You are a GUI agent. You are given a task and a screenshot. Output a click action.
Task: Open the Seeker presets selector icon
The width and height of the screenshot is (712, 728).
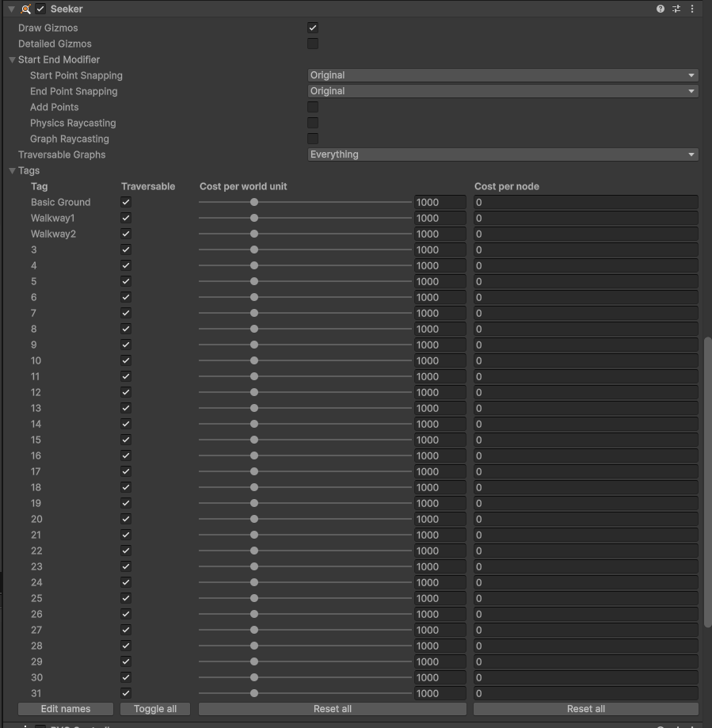click(676, 9)
